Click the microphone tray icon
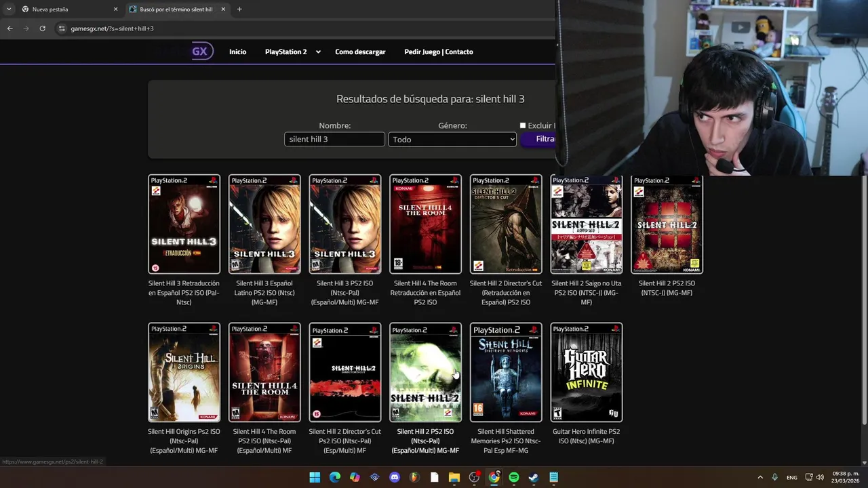The width and height of the screenshot is (868, 488). 774,477
